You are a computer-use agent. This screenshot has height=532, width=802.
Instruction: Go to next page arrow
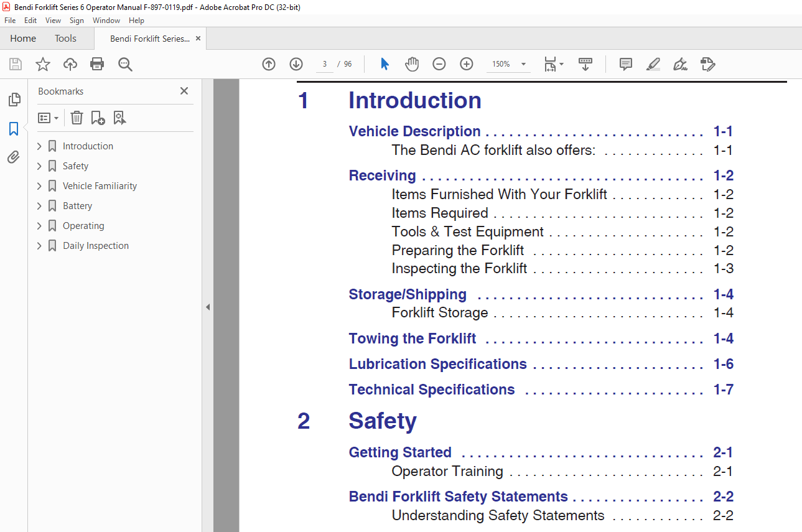tap(296, 64)
